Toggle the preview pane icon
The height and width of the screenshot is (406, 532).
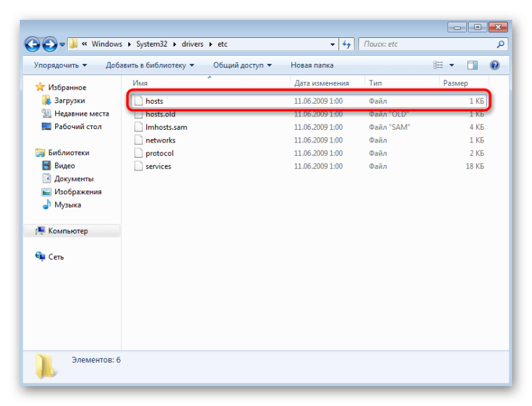pyautogui.click(x=472, y=65)
